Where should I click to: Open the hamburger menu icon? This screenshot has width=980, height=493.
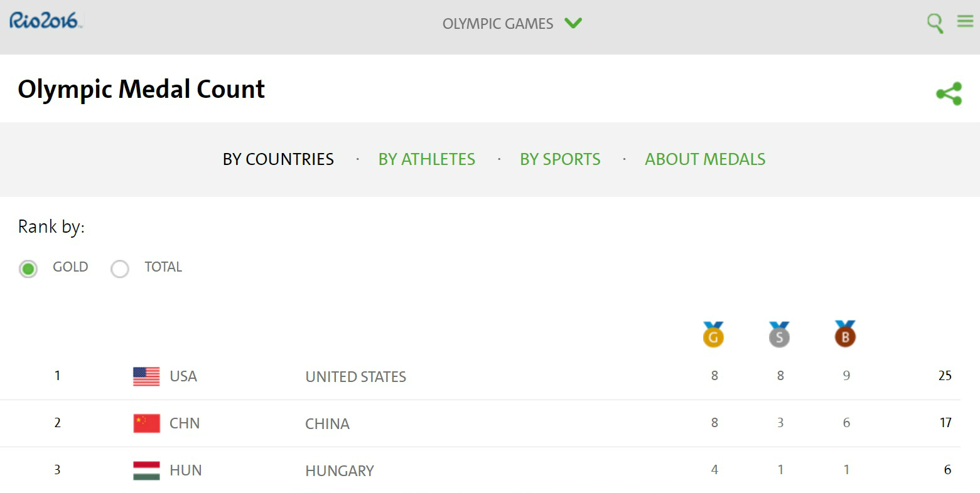click(x=965, y=22)
